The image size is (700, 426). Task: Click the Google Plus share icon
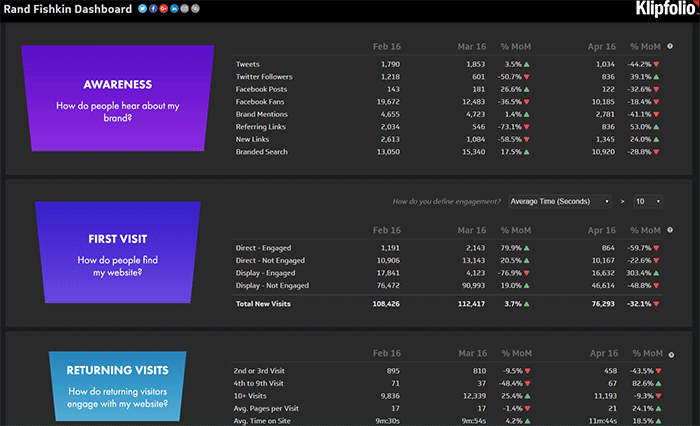click(163, 9)
